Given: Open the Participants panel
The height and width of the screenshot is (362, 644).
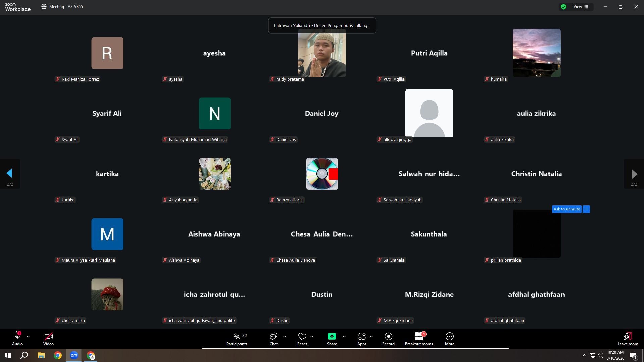Looking at the screenshot, I should pyautogui.click(x=237, y=339).
